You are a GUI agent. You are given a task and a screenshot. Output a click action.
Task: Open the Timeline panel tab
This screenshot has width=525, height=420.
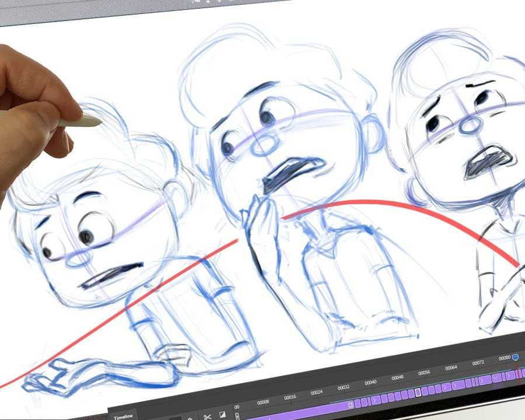click(123, 416)
